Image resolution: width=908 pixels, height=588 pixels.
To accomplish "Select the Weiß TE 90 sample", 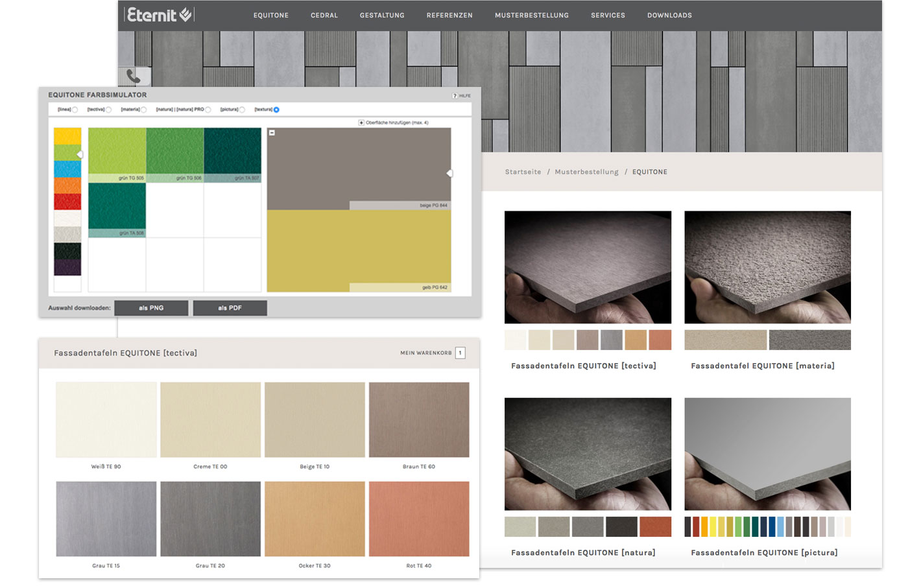I will coord(106,419).
